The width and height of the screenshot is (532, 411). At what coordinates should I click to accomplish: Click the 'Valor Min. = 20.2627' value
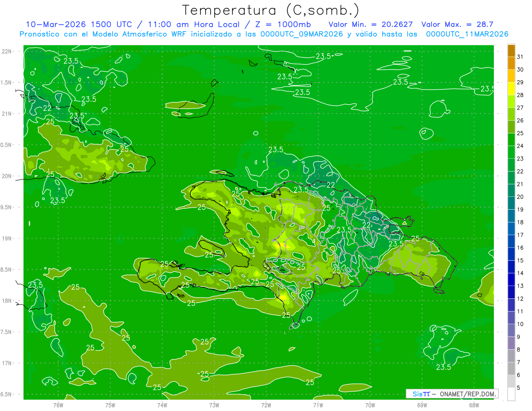tap(371, 24)
